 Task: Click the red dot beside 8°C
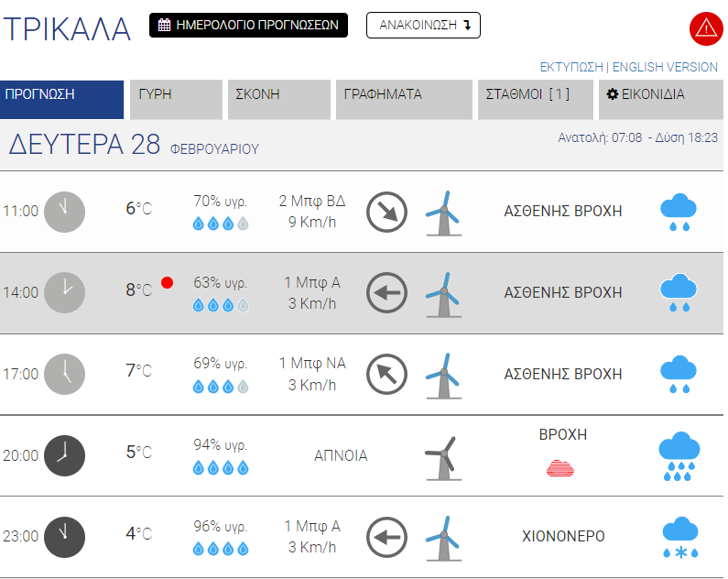(x=167, y=283)
